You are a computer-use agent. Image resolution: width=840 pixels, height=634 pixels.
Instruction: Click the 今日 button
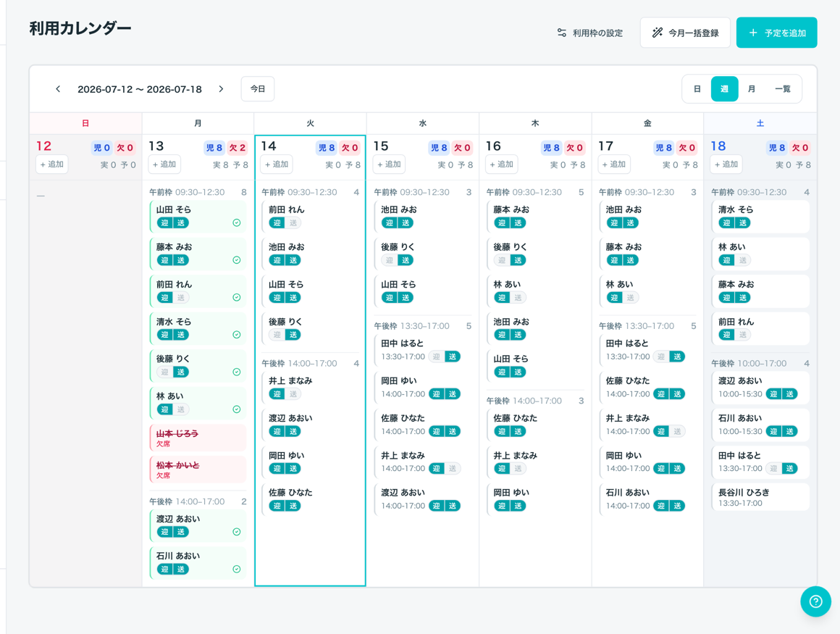[258, 89]
